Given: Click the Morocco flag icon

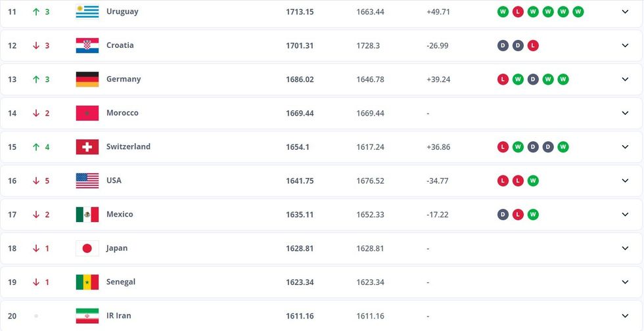Looking at the screenshot, I should 87,113.
